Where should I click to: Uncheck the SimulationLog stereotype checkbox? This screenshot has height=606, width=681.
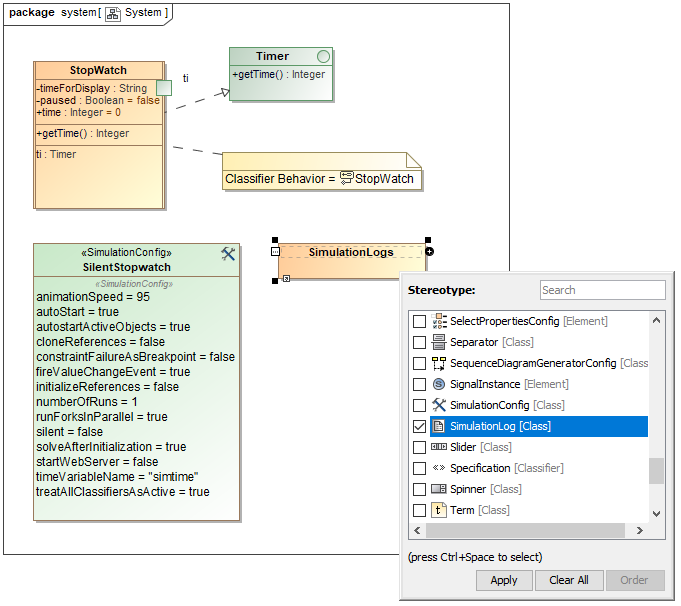point(419,426)
